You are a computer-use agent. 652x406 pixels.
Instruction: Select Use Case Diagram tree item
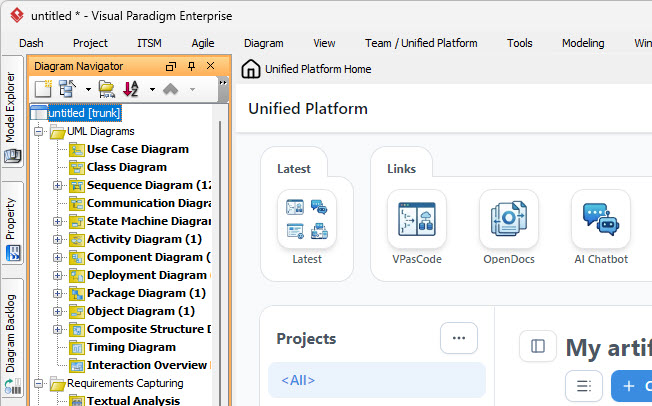[x=138, y=149]
